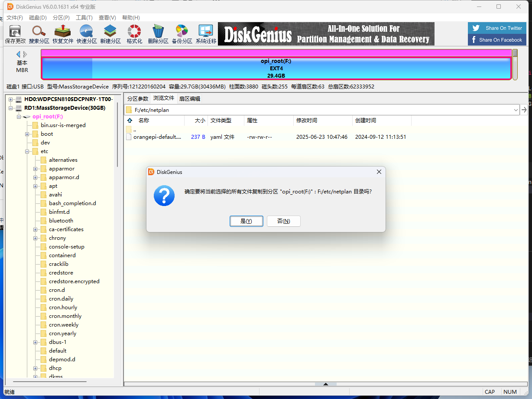Open the 磁盘(D) menu
Image resolution: width=532 pixels, height=399 pixels.
38,18
